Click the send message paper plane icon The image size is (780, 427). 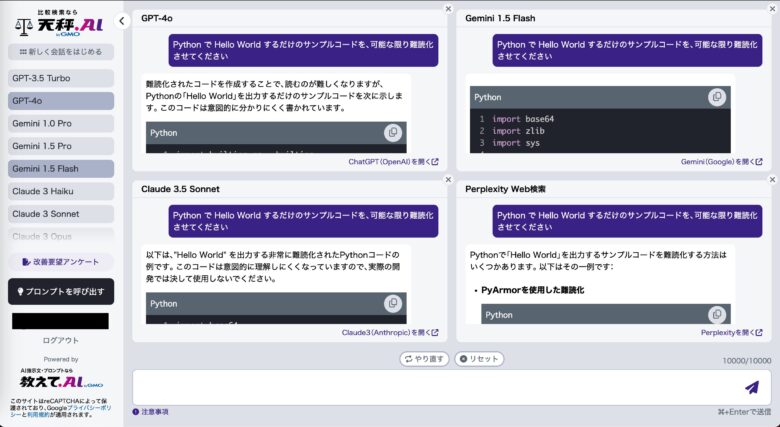tap(751, 387)
